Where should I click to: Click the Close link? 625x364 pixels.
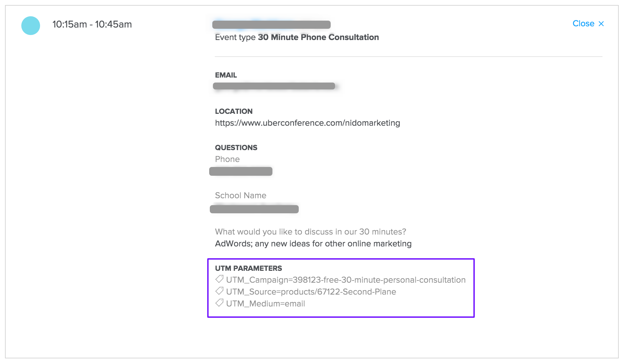pos(583,24)
